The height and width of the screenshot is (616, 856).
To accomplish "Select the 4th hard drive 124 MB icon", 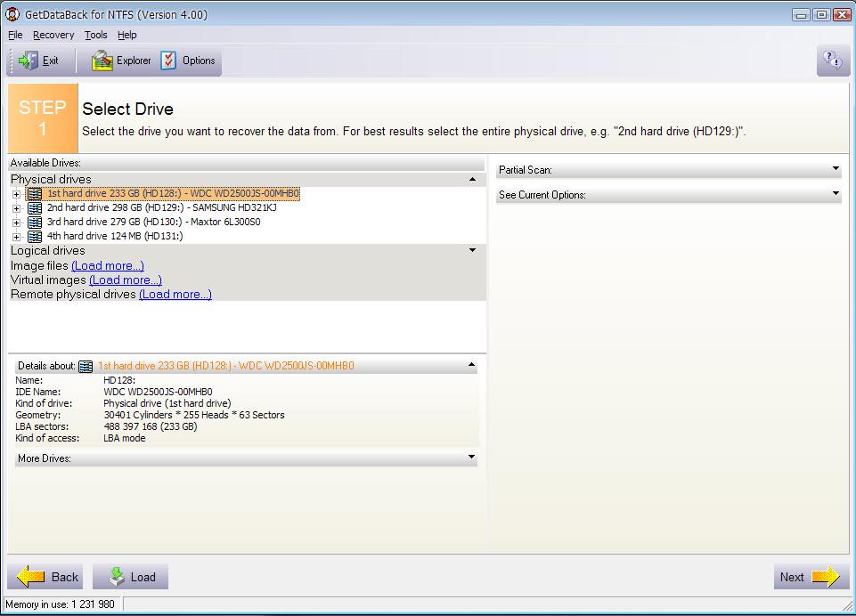I will [x=35, y=236].
